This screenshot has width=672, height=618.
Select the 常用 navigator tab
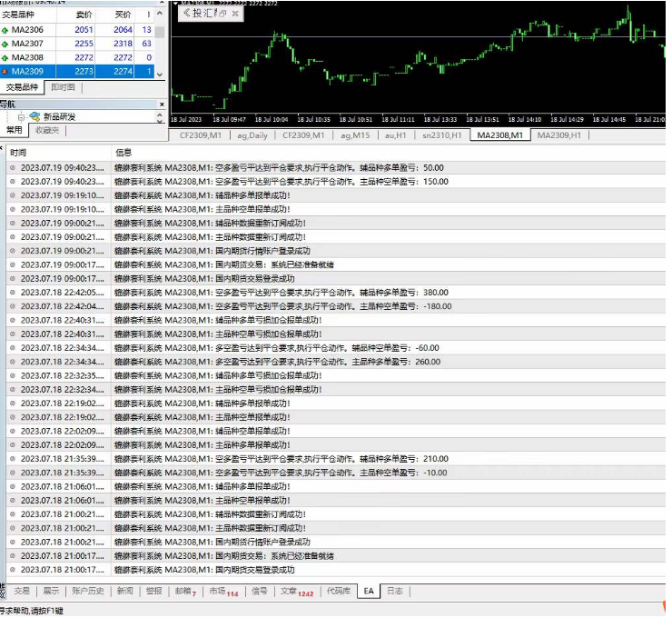point(14,130)
